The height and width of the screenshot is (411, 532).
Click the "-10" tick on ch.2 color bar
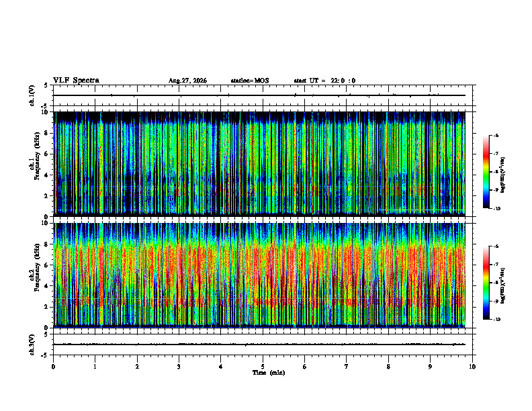tap(497, 320)
